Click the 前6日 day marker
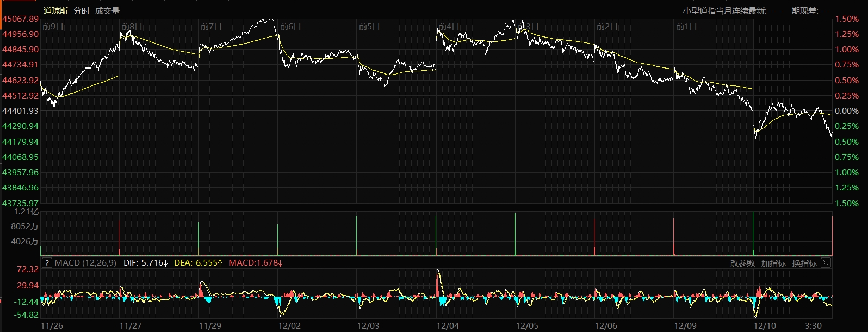The image size is (868, 332). click(290, 26)
